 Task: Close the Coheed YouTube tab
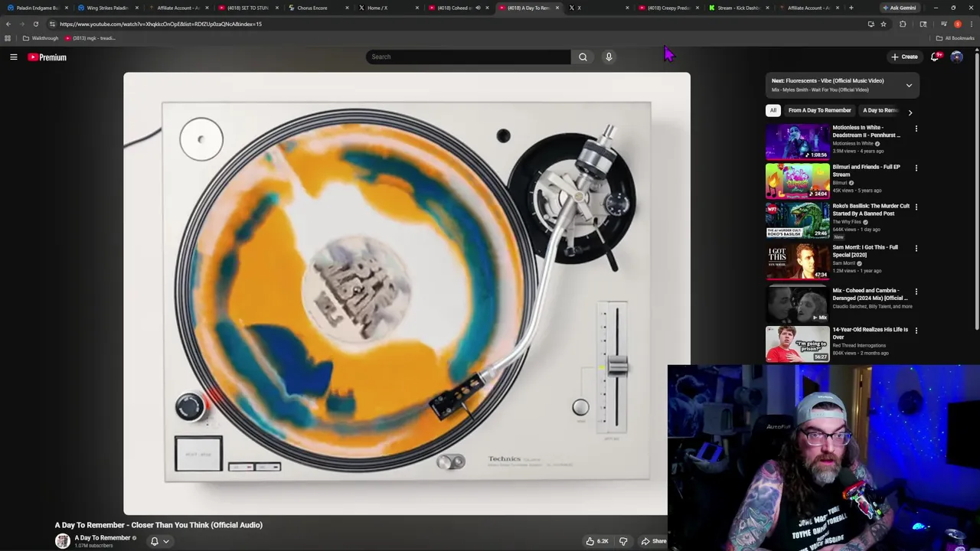coord(487,8)
